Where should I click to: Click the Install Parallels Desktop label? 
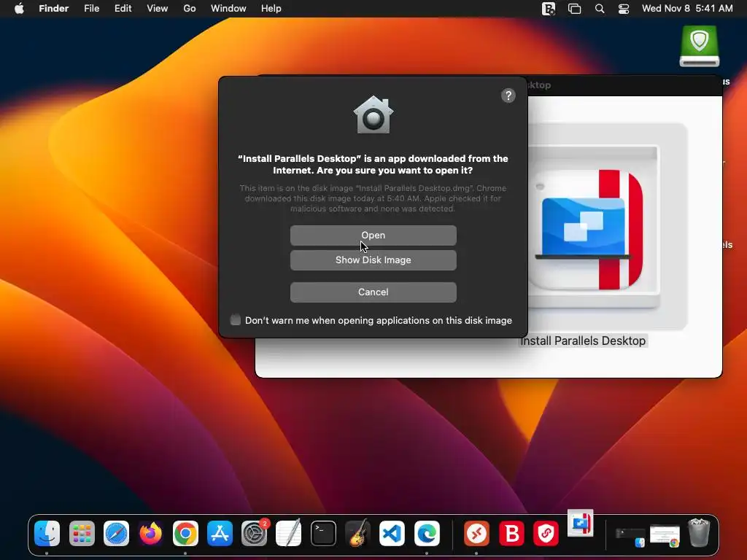(x=583, y=341)
